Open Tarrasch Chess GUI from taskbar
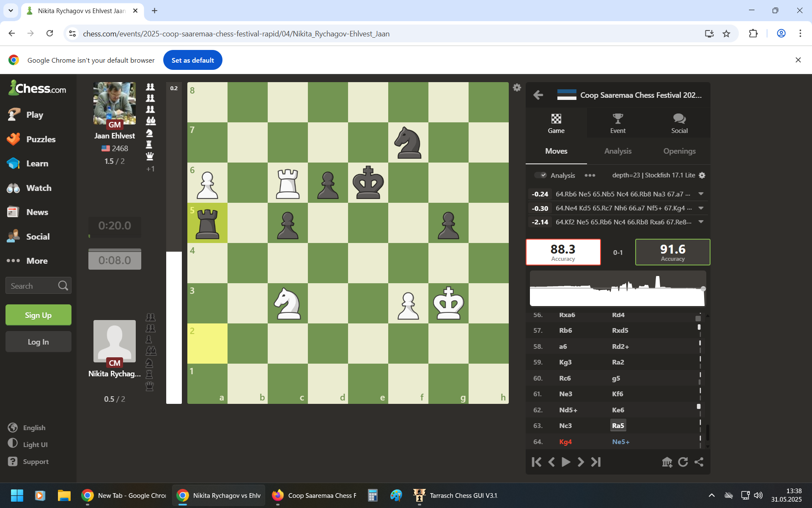This screenshot has width=812, height=508. tap(456, 495)
